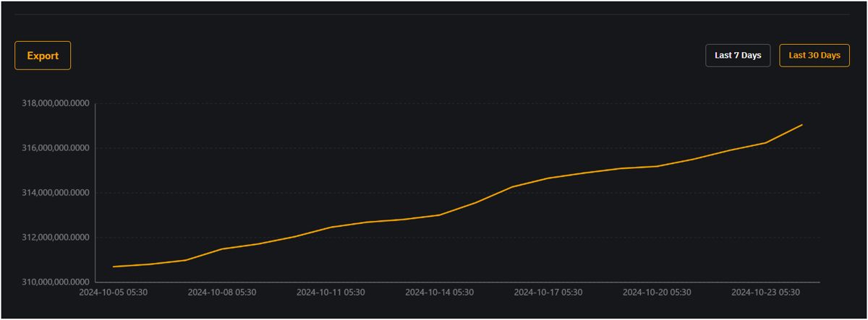Viewport: 868px width, 320px height.
Task: Click the 2024-10-08 05:30 date label
Action: coord(222,293)
